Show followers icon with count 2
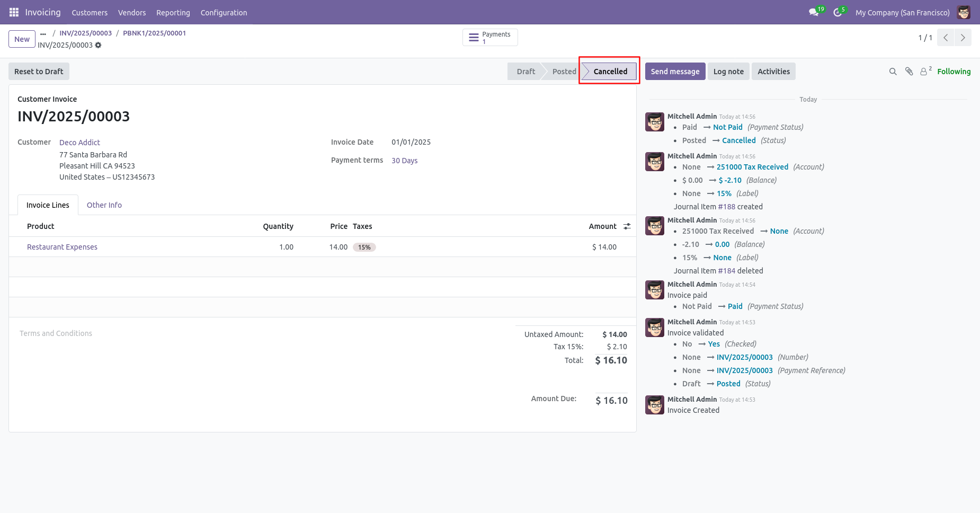980x513 pixels. pos(925,71)
